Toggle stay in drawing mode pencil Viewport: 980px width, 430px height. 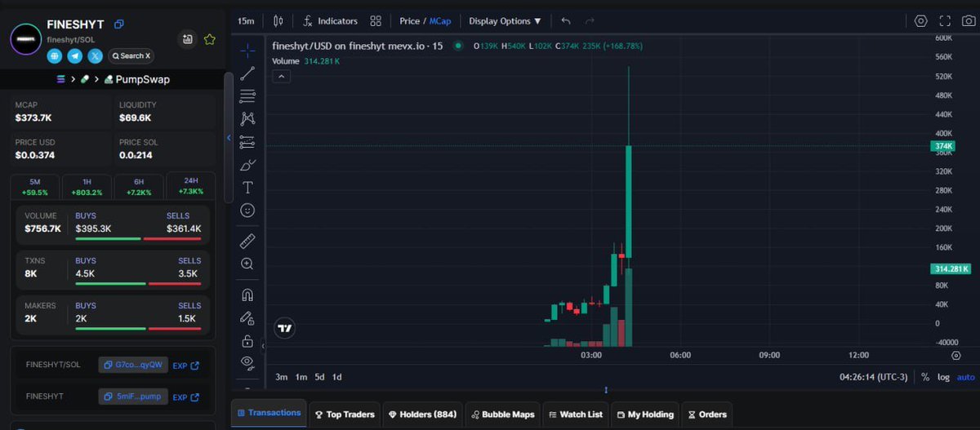247,317
